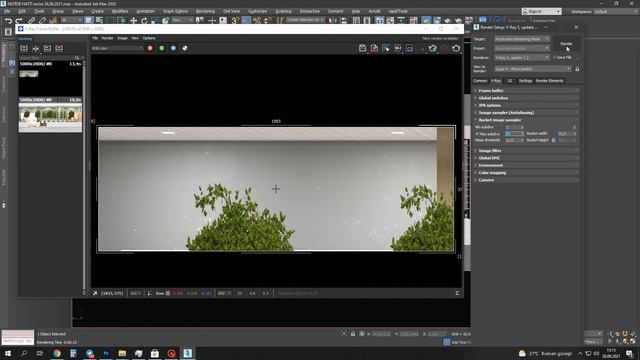The width and height of the screenshot is (640, 360).
Task: Expand the Camera rollout
Action: (526, 180)
